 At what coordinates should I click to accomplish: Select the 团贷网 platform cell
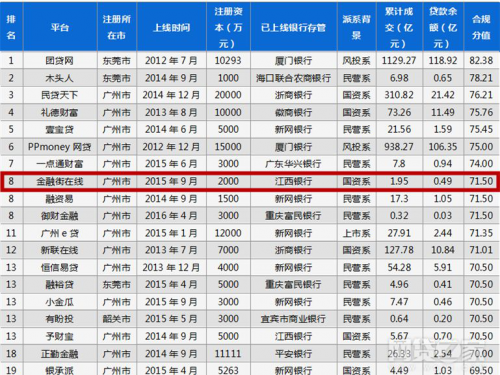pyautogui.click(x=60, y=61)
